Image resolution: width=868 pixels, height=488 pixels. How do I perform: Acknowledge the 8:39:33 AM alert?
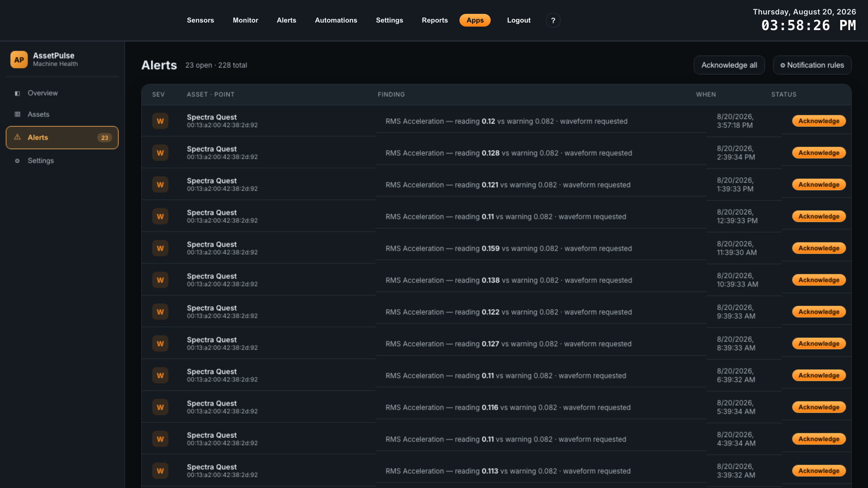click(x=819, y=343)
